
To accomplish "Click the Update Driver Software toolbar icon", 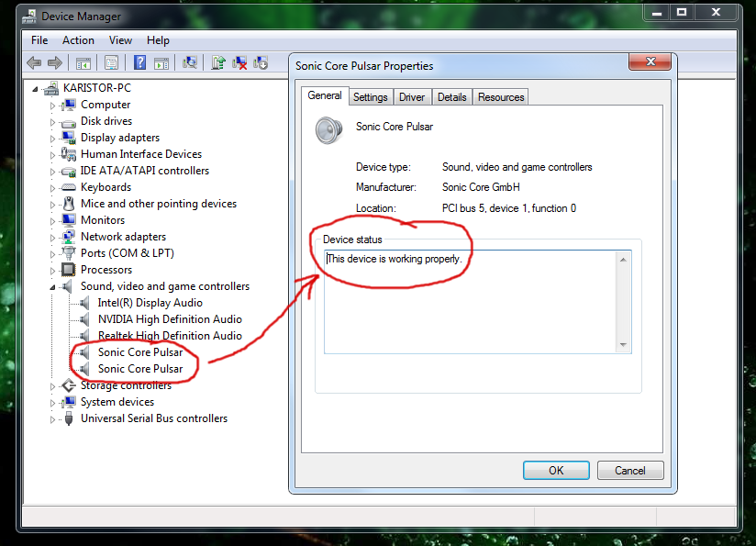I will pos(218,62).
